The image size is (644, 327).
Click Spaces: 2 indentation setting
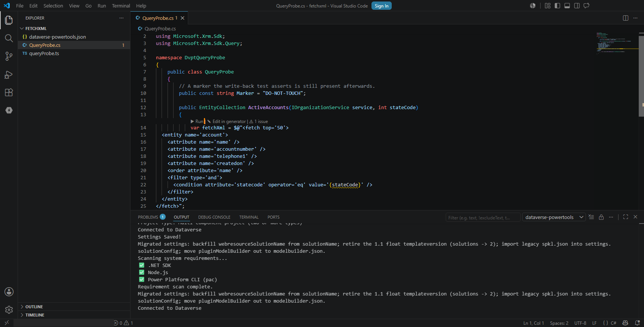click(x=559, y=323)
